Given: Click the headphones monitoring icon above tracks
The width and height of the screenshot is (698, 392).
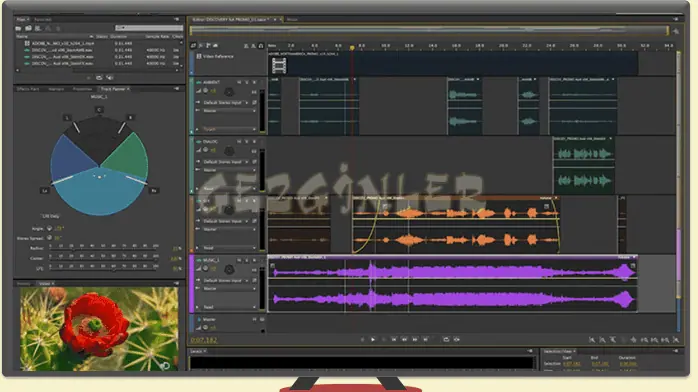Looking at the screenshot, I should 261,46.
